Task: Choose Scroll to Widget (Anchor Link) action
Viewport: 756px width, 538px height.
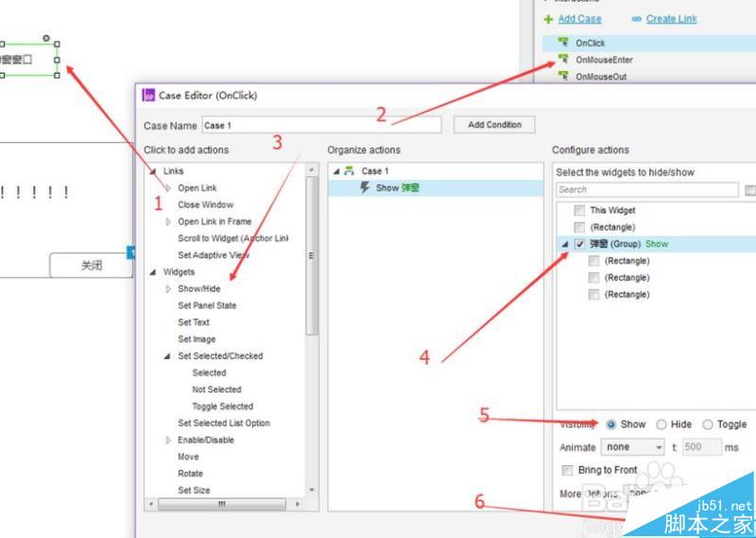Action: tap(232, 238)
